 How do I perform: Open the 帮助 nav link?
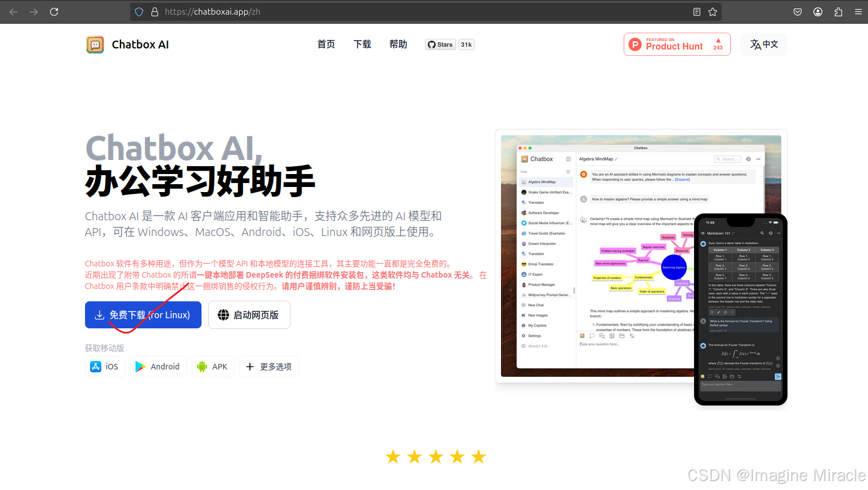399,44
